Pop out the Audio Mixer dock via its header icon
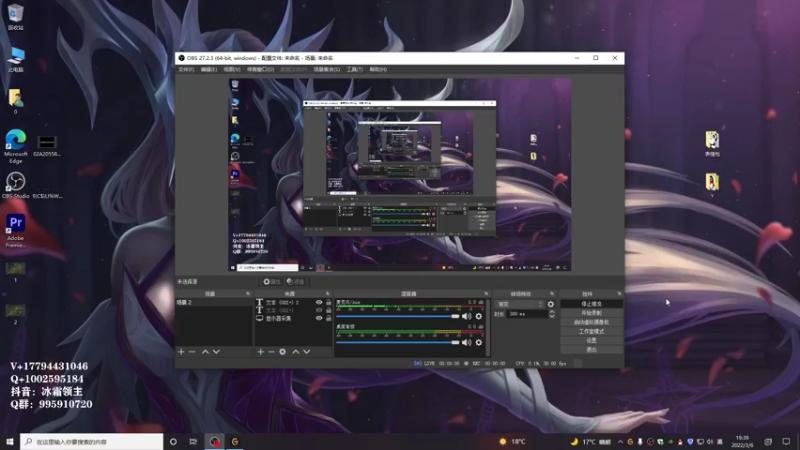800x450 pixels. [x=486, y=294]
